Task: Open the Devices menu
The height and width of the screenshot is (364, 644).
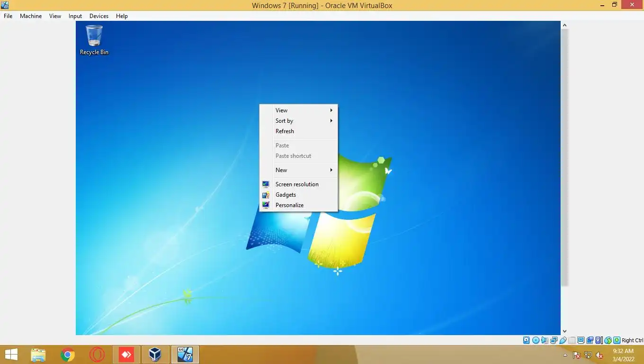Action: (x=99, y=16)
